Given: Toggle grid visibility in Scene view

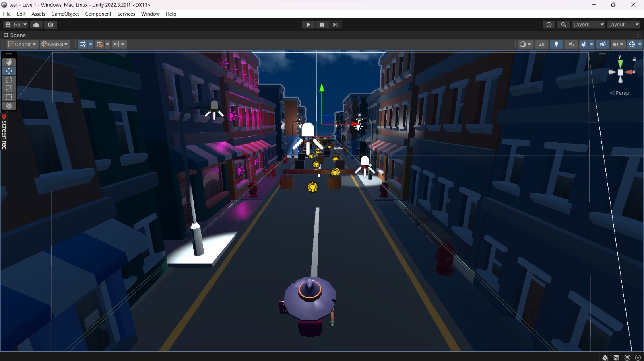Looking at the screenshot, I should pyautogui.click(x=83, y=44).
